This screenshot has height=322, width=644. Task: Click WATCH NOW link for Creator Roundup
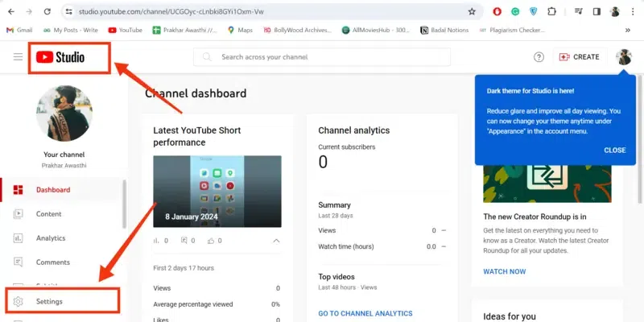point(505,271)
